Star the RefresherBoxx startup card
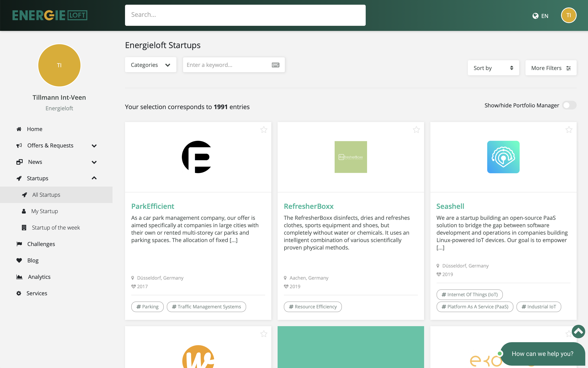 point(416,129)
